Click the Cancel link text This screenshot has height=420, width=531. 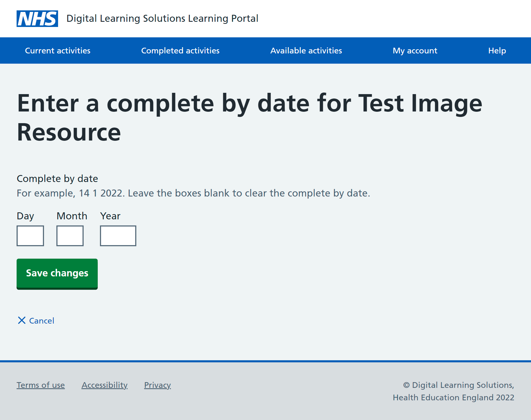click(x=41, y=321)
